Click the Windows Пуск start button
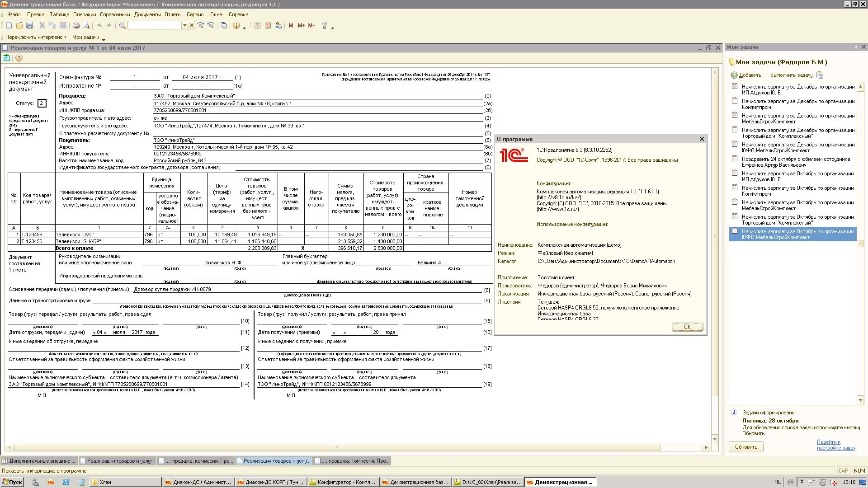The width and height of the screenshot is (868, 488). (12, 482)
